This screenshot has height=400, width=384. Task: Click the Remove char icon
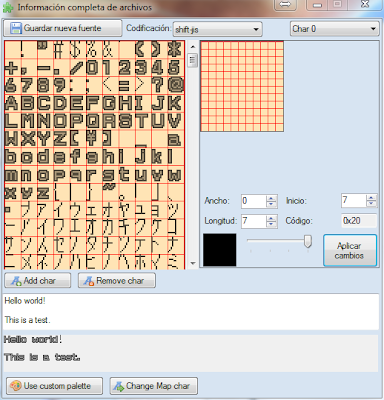tap(89, 281)
